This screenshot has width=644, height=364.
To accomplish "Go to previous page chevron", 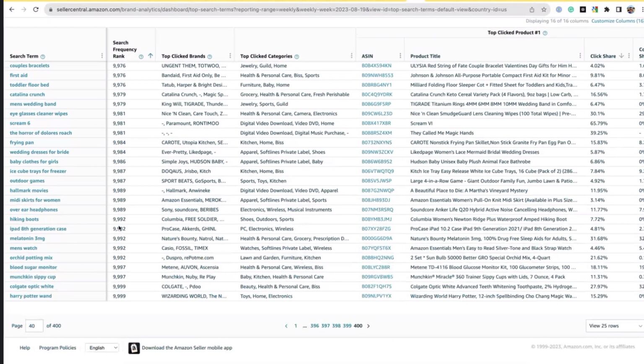I will [286, 326].
